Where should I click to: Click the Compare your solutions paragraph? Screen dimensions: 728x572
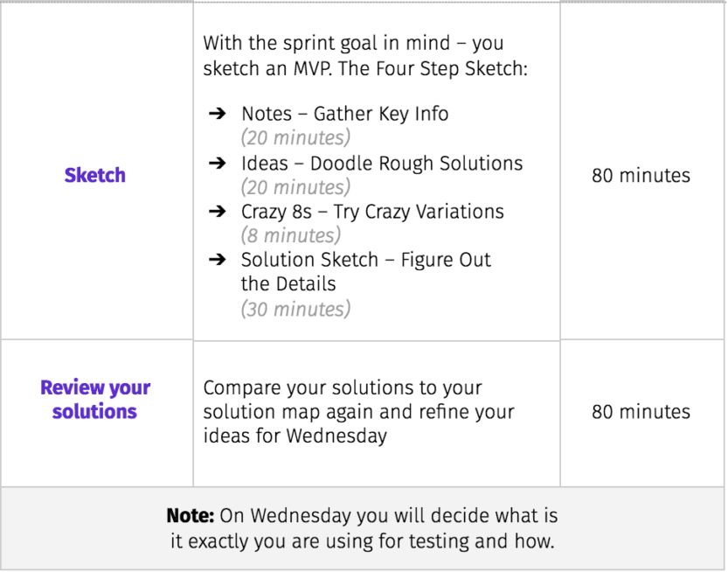359,412
